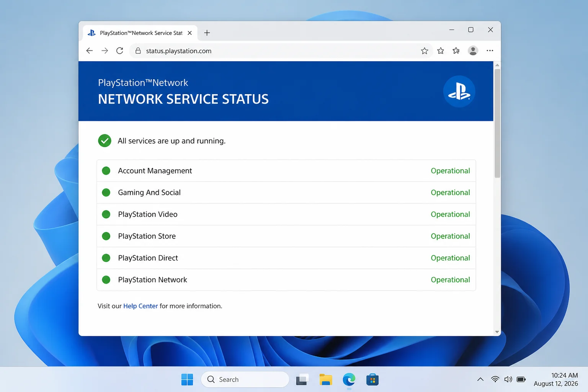This screenshot has width=588, height=392.
Task: Close the PlayStation Network Service Status tab
Action: [189, 33]
